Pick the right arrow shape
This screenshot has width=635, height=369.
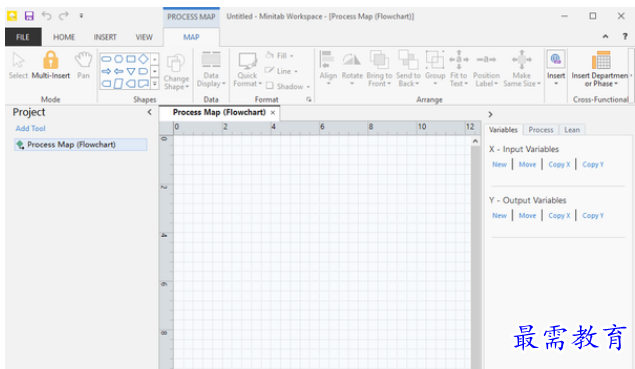click(107, 71)
